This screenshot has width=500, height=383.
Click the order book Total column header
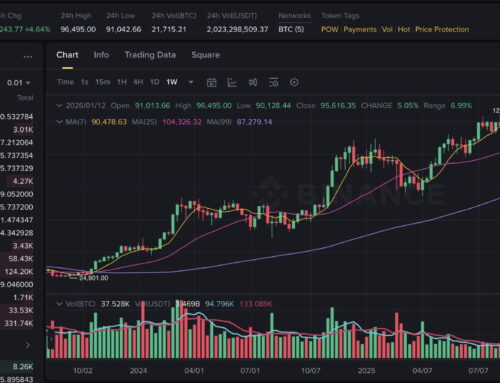(25, 98)
